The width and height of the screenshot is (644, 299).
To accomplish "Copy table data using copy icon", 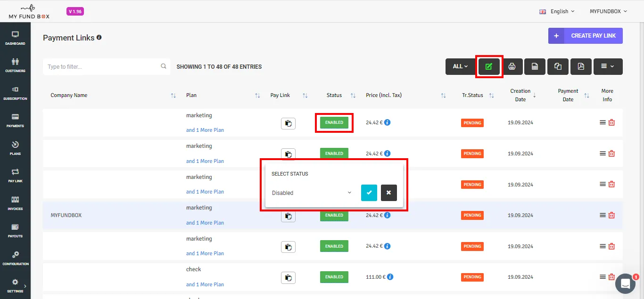I will pyautogui.click(x=558, y=66).
